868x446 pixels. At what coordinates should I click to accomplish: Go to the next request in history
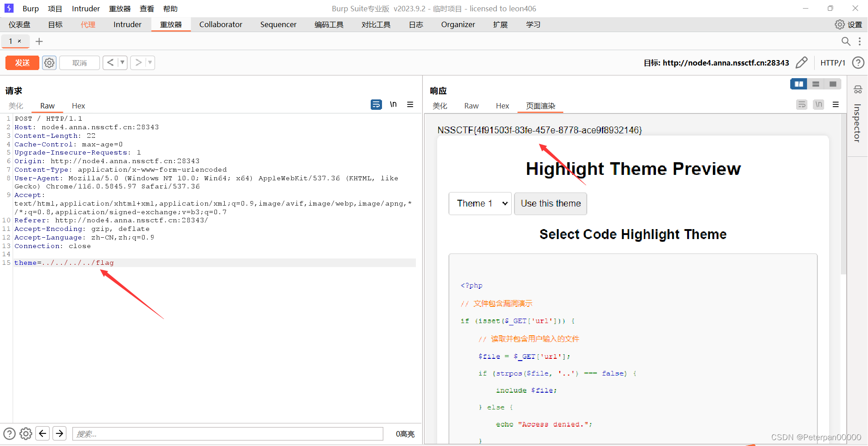[138, 62]
